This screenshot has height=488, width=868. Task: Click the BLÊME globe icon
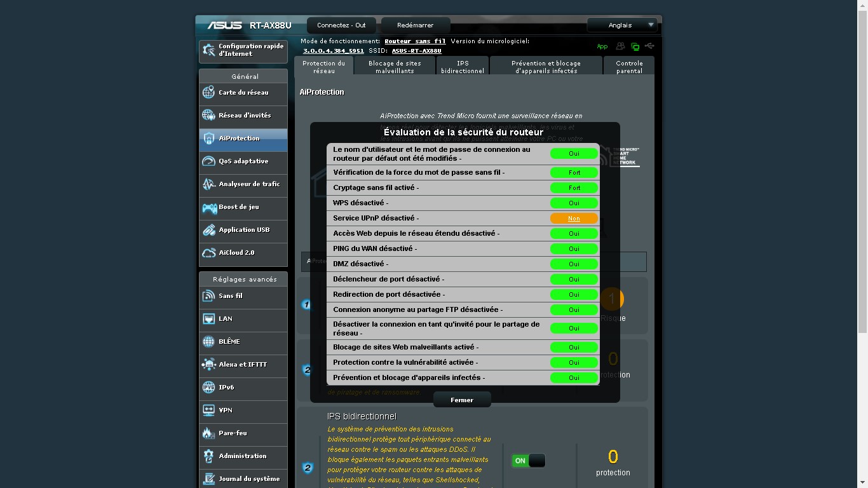pos(208,342)
